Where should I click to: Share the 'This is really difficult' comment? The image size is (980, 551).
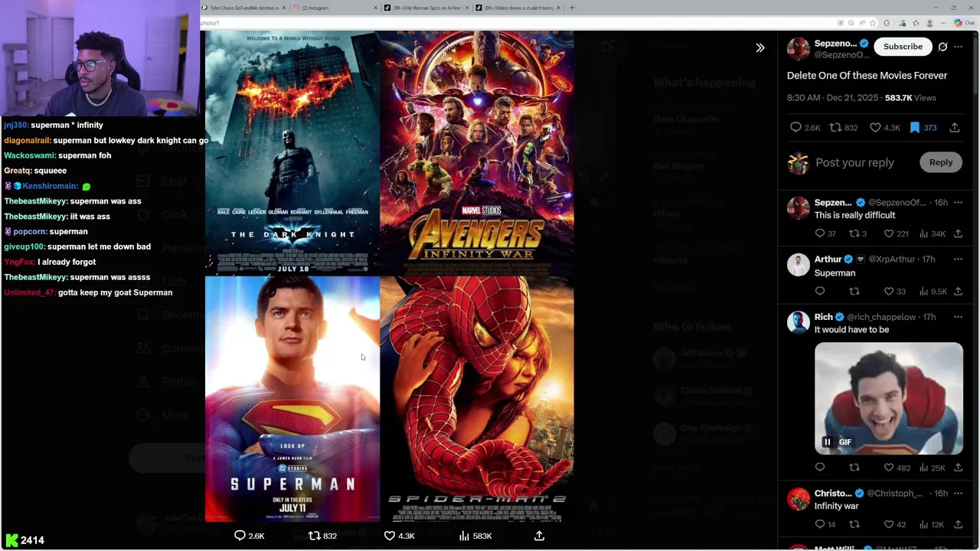958,233
